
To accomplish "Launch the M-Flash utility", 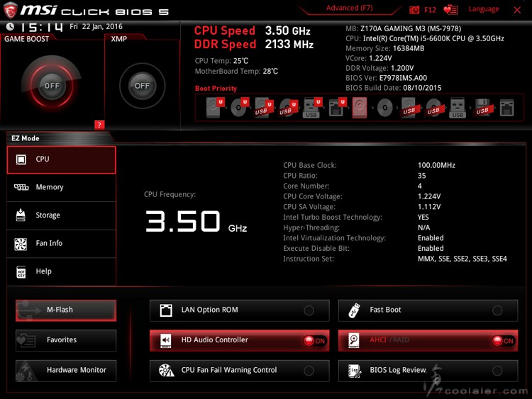I will pyautogui.click(x=66, y=310).
